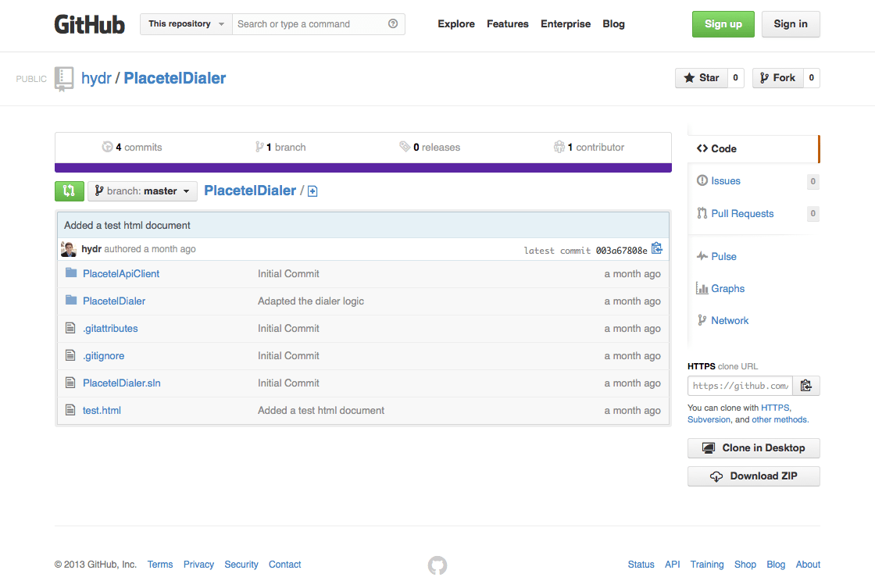The width and height of the screenshot is (875, 588).
Task: Click the .gitignore file icon
Action: [70, 355]
